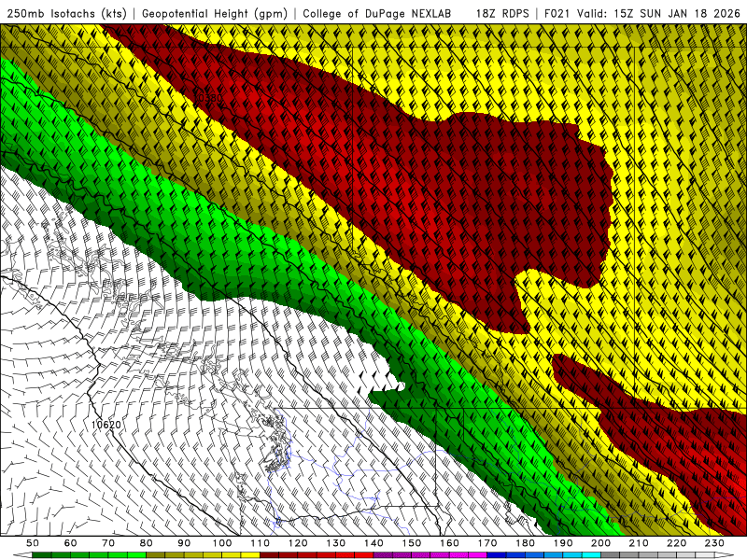The height and width of the screenshot is (560, 747).
Task: Click the legend value 50
Action: (x=33, y=543)
